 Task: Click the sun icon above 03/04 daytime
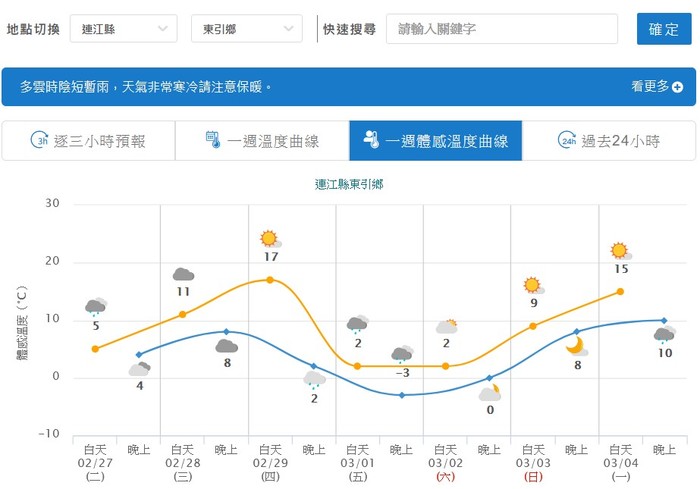coord(620,251)
